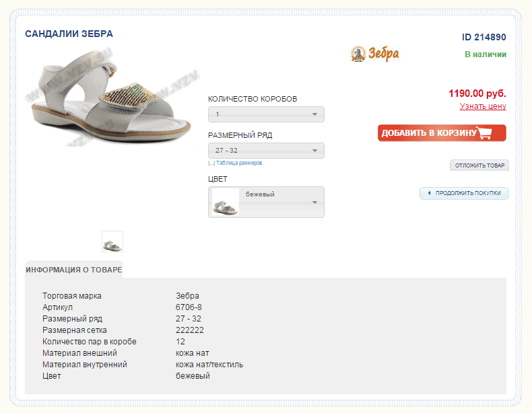Click the beige color swatch image in Цвет
Viewport: 532px width, 413px height.
point(226,202)
